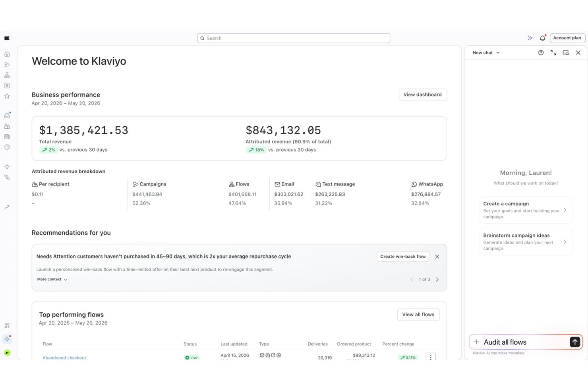588x392 pixels.
Task: Click the Percent change column header
Action: [398, 344]
